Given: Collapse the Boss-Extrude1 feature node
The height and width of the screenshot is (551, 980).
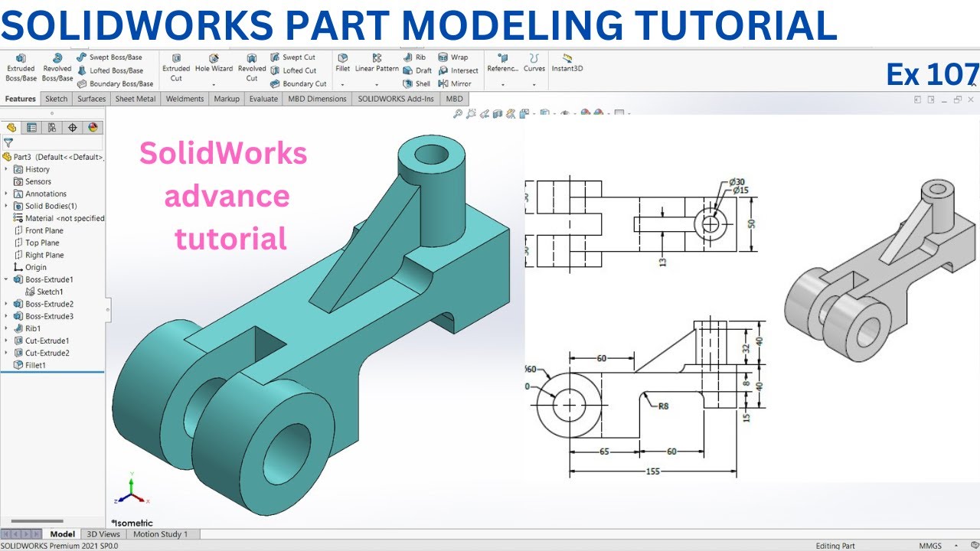Looking at the screenshot, I should pyautogui.click(x=7, y=279).
